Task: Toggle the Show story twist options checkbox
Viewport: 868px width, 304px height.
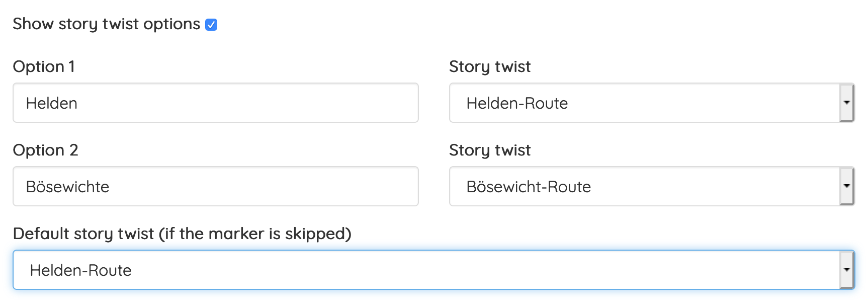Action: click(x=211, y=25)
